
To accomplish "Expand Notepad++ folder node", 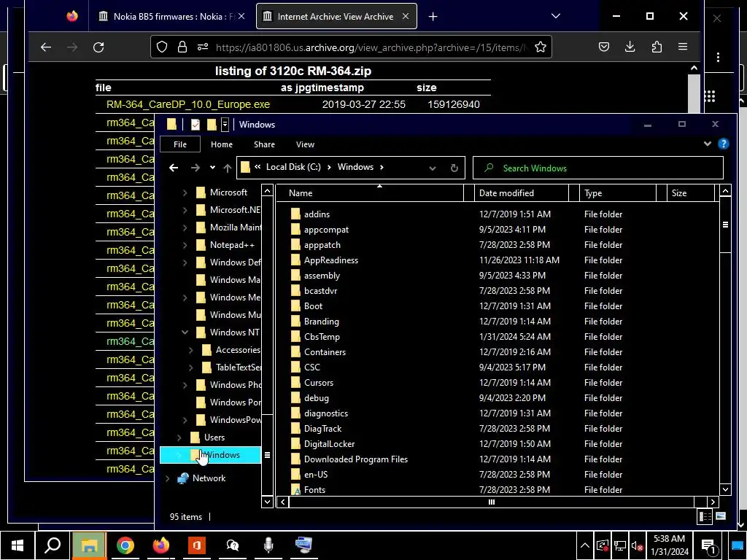I will 185,245.
